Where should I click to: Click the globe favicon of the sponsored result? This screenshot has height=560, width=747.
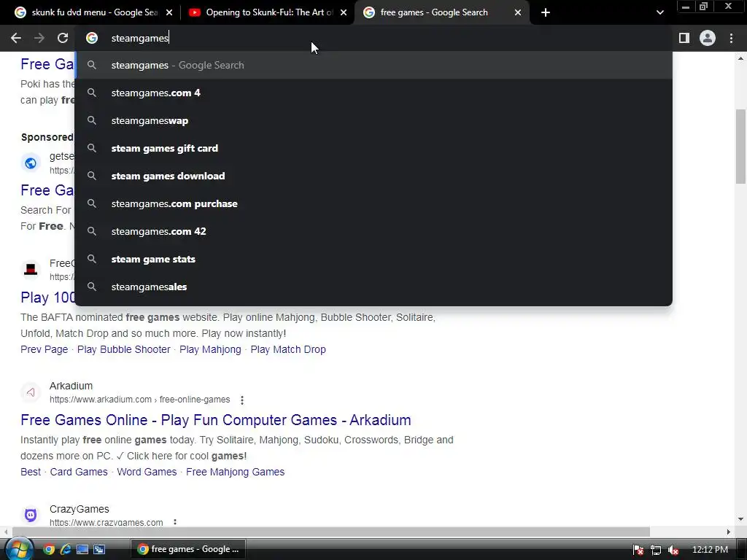[31, 163]
